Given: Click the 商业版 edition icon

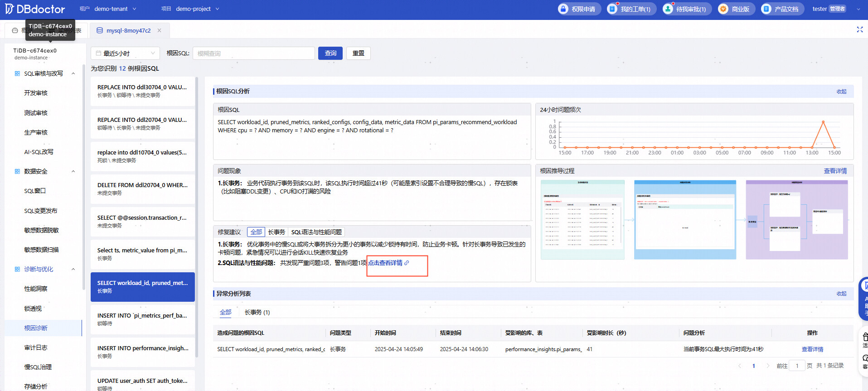Looking at the screenshot, I should [x=723, y=9].
